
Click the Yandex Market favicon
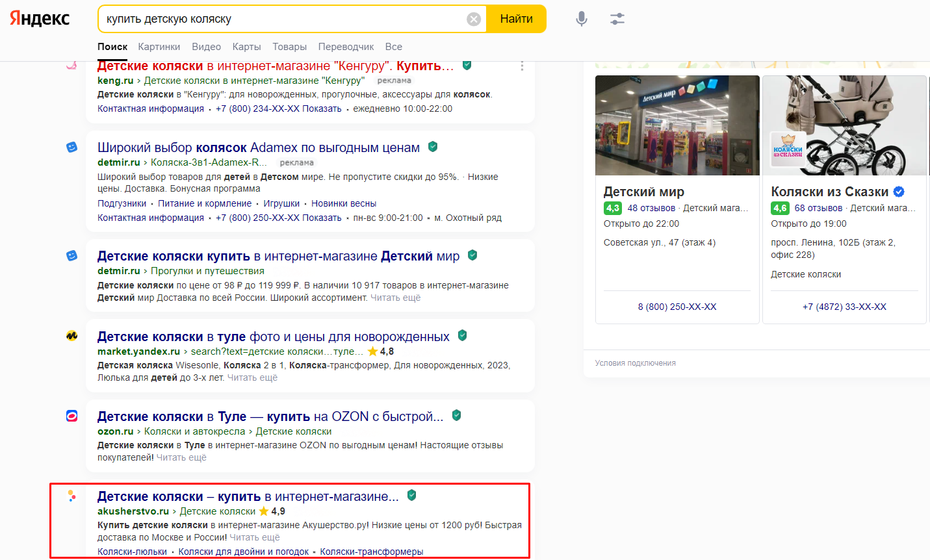pyautogui.click(x=72, y=336)
